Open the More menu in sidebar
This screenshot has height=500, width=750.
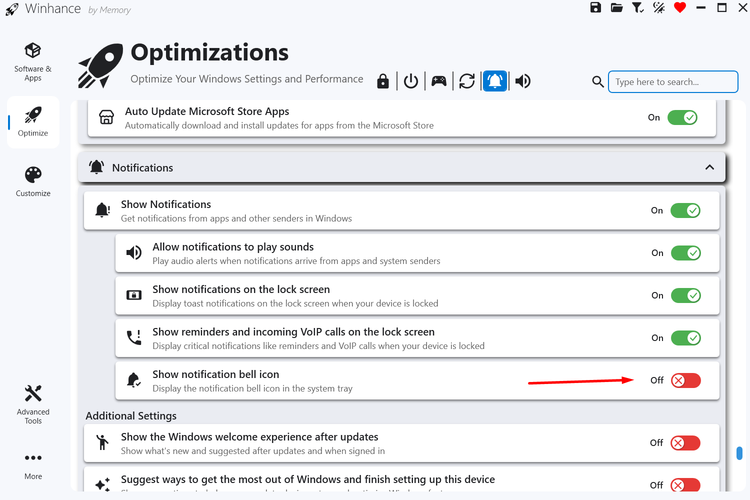[33, 464]
